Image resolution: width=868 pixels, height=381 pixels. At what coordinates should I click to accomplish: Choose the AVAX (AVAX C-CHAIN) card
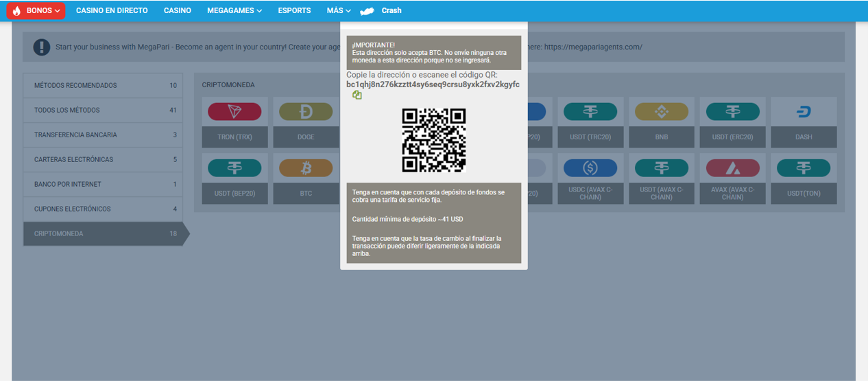pos(733,178)
